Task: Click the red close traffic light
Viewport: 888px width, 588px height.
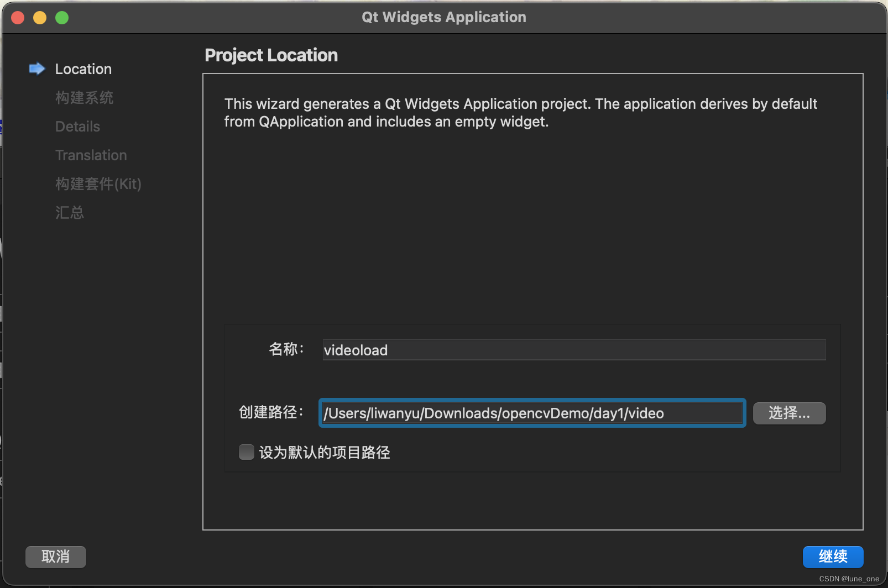Action: tap(18, 17)
